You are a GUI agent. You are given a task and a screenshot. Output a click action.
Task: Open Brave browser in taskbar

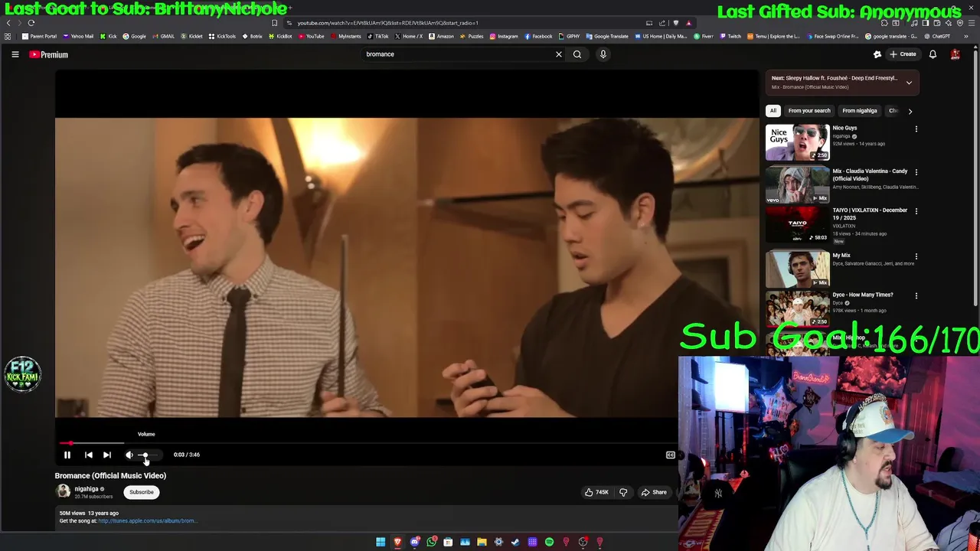(397, 542)
